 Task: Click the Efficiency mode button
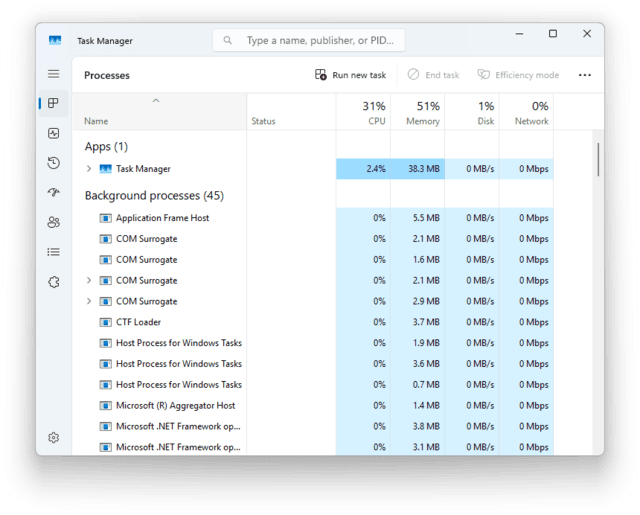click(x=518, y=75)
